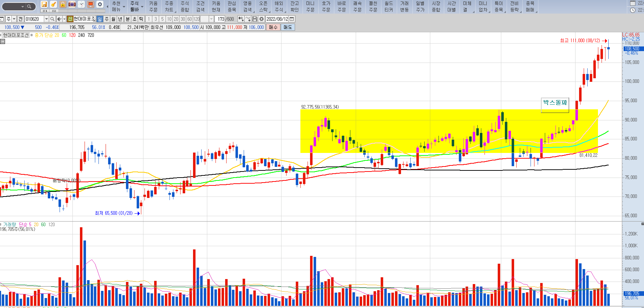Click 현대미포조선 chart title label
The width and height of the screenshot is (644, 308).
click(x=16, y=35)
